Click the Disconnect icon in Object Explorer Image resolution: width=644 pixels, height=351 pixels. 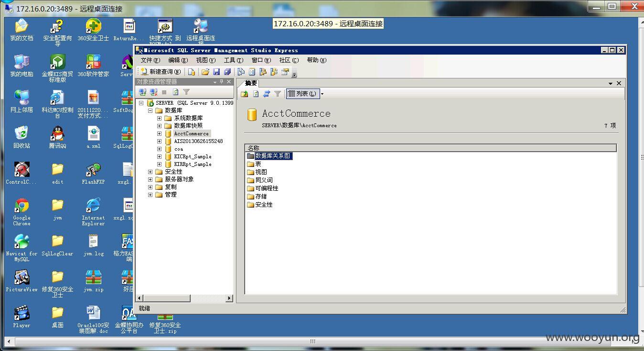coord(153,92)
